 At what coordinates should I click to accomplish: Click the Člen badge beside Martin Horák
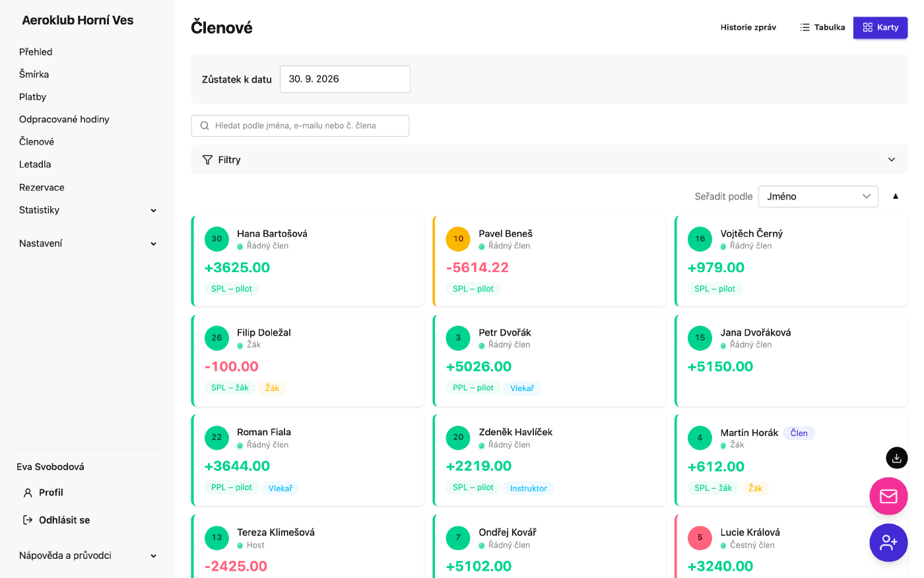pyautogui.click(x=799, y=433)
